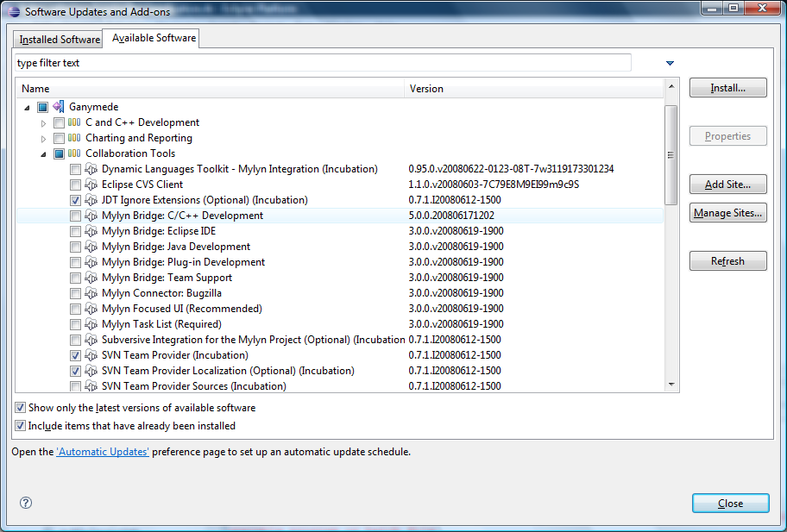Image resolution: width=787 pixels, height=532 pixels.
Task: Open Manage Sites... dialog
Action: 727,213
